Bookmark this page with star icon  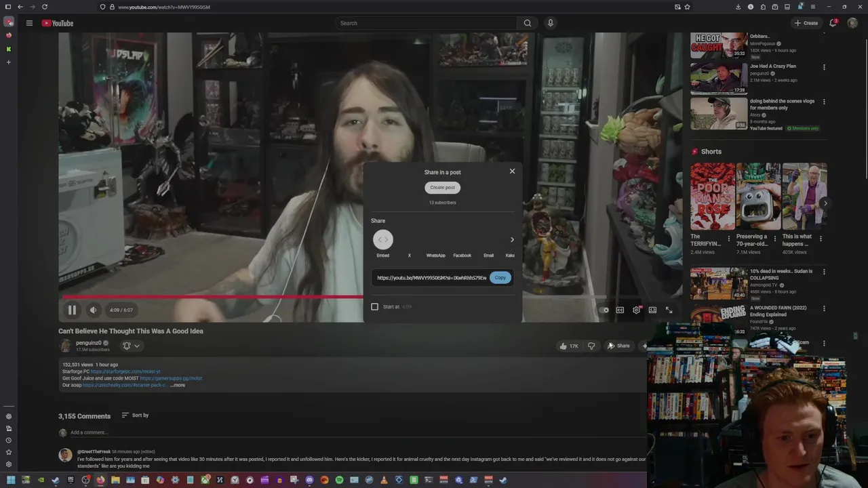[x=687, y=7]
